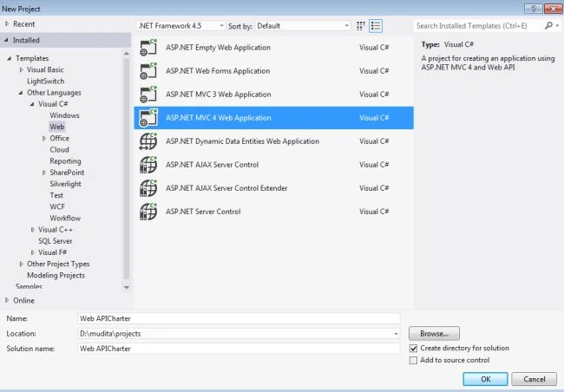Screen dimensions: 564x392
Task: Select the Workflow template category
Action: (65, 219)
